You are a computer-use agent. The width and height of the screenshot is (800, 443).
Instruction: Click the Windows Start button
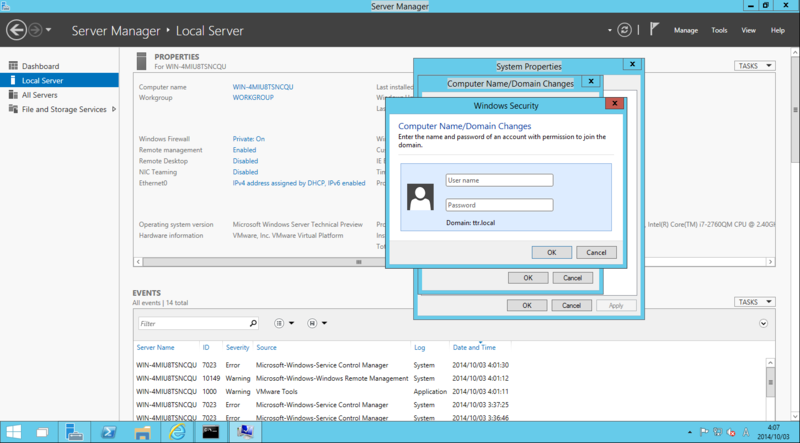click(14, 432)
